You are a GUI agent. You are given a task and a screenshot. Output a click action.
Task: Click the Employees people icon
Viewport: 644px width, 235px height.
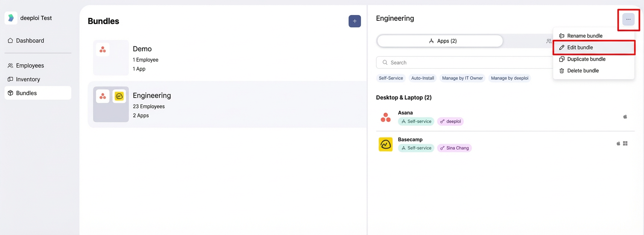[x=11, y=66]
